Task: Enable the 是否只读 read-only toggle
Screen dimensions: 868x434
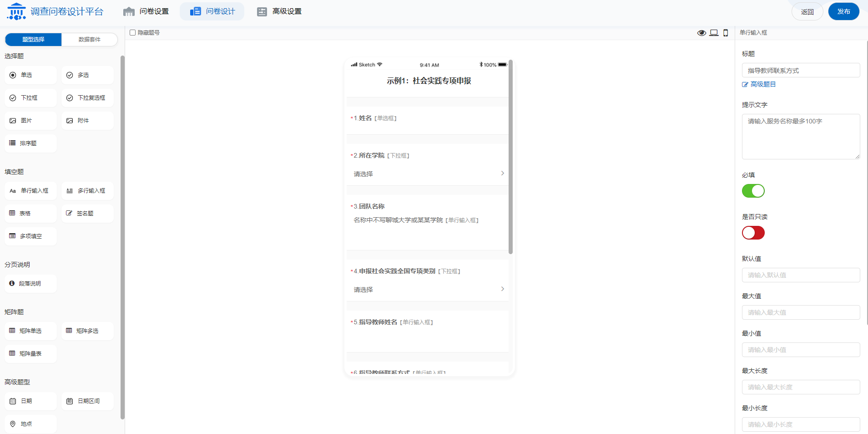Action: pyautogui.click(x=753, y=233)
